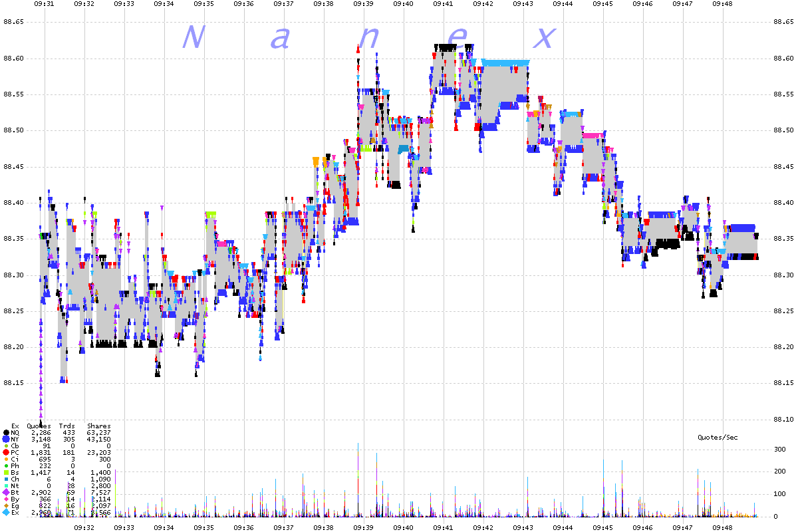Select the '88.40' price label on left axis
The height and width of the screenshot is (532, 798).
(x=14, y=203)
